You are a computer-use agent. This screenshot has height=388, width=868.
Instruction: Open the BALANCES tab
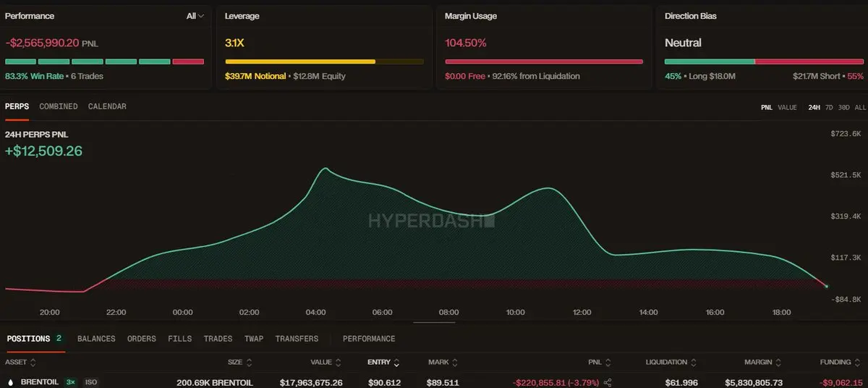point(96,339)
